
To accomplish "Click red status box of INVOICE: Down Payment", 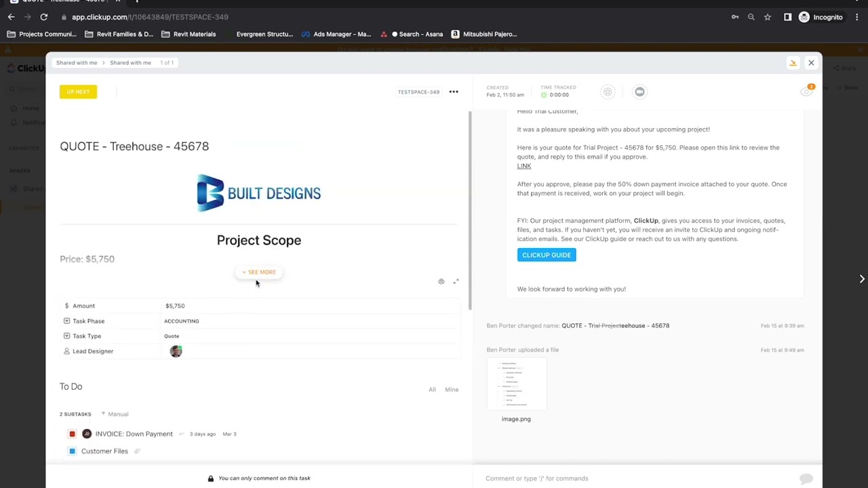I will [x=72, y=434].
